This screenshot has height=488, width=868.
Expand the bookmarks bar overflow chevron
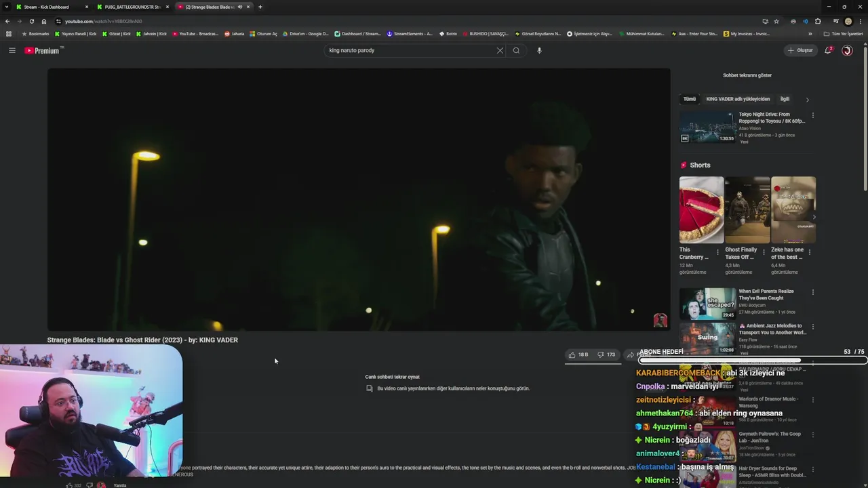810,34
